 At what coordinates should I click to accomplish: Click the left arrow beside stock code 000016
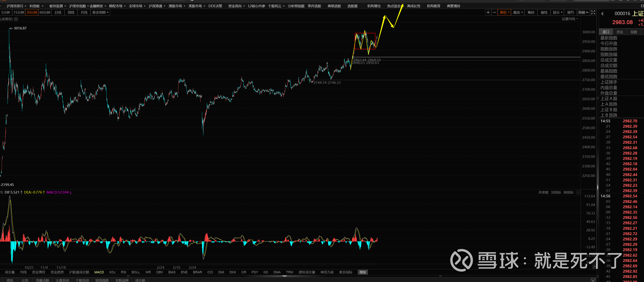[x=602, y=14]
